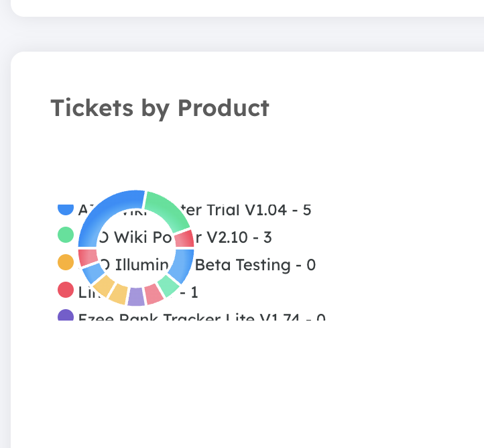This screenshot has width=484, height=448.
Task: Toggle the 'Trial V1.04 - 5' legend label
Action: point(255,210)
